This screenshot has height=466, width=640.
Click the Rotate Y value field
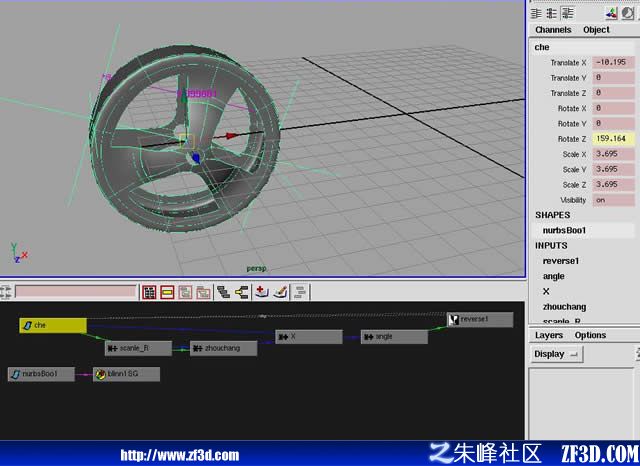point(613,123)
